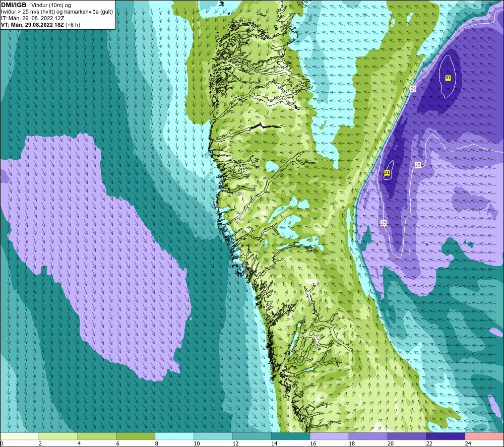Click the '14' scale tick label

pyautogui.click(x=274, y=443)
